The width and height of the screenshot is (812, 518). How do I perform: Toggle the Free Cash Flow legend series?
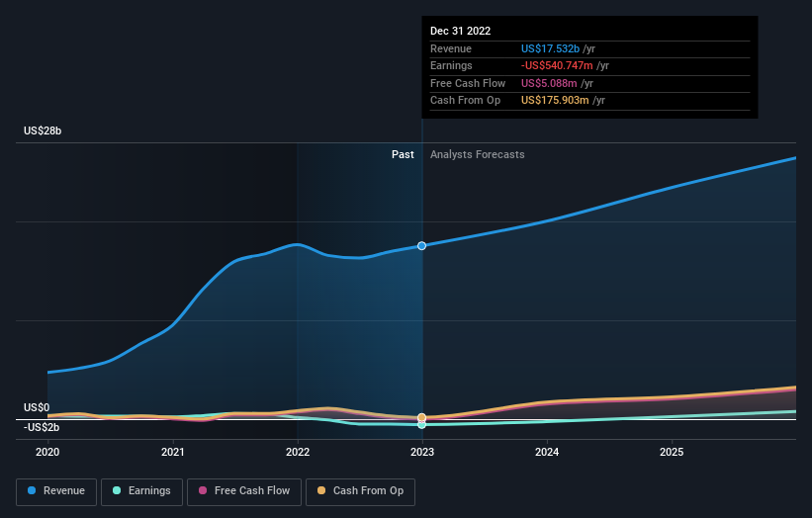coord(244,491)
